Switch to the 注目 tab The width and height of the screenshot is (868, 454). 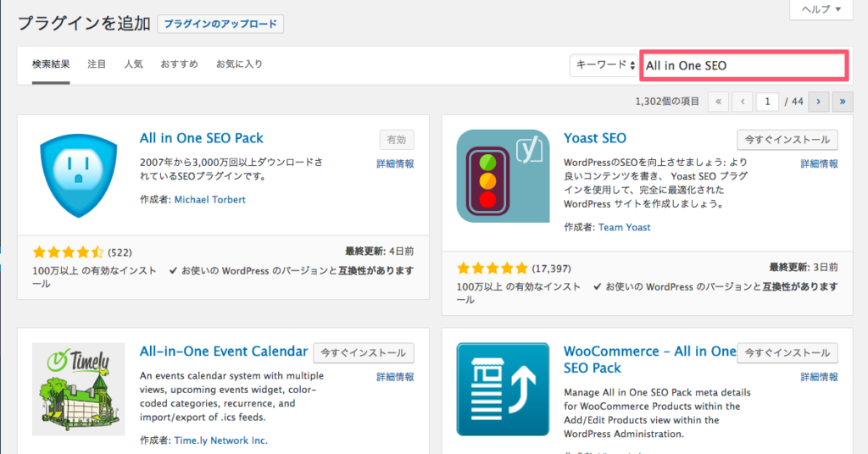pyautogui.click(x=97, y=64)
